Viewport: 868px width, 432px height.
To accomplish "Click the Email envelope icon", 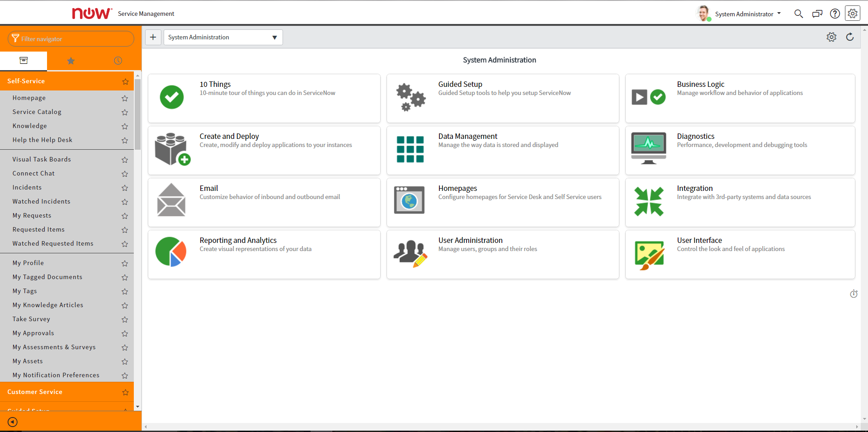I will [x=171, y=199].
